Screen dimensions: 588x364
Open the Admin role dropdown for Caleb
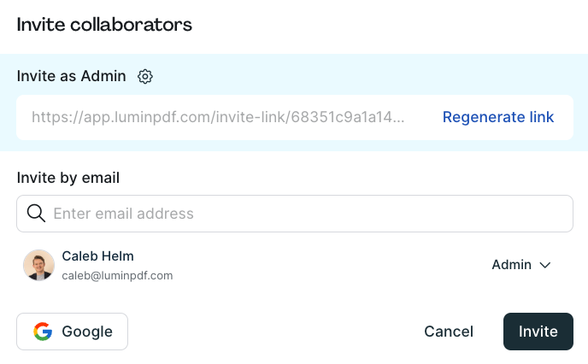(521, 265)
